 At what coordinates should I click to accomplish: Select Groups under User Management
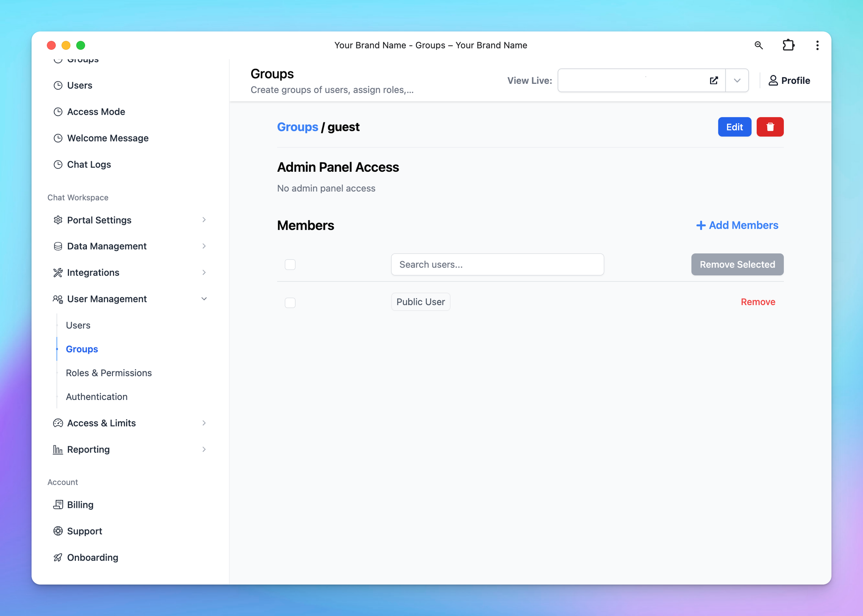point(82,349)
